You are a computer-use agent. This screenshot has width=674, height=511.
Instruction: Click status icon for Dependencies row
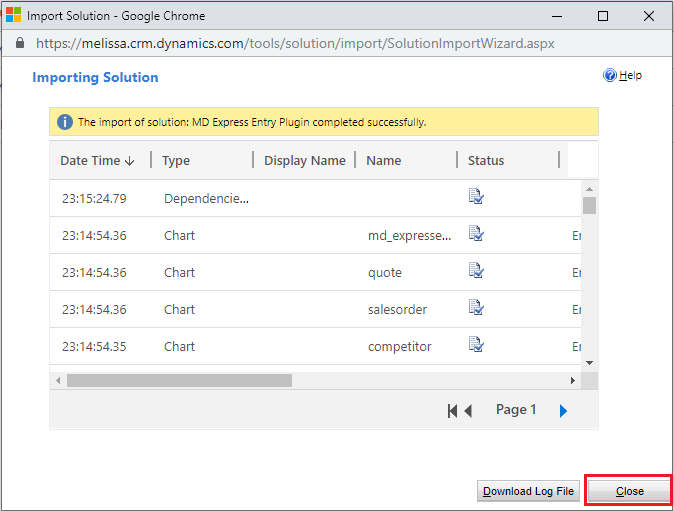point(476,197)
